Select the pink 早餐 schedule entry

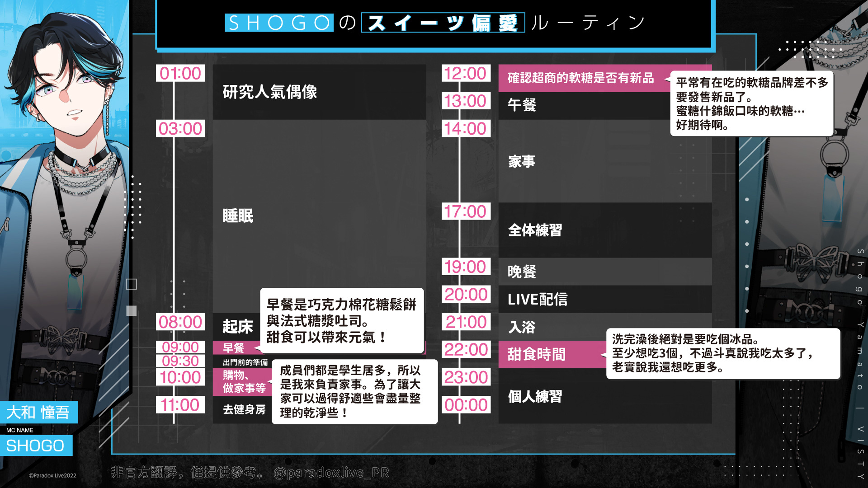pos(236,347)
